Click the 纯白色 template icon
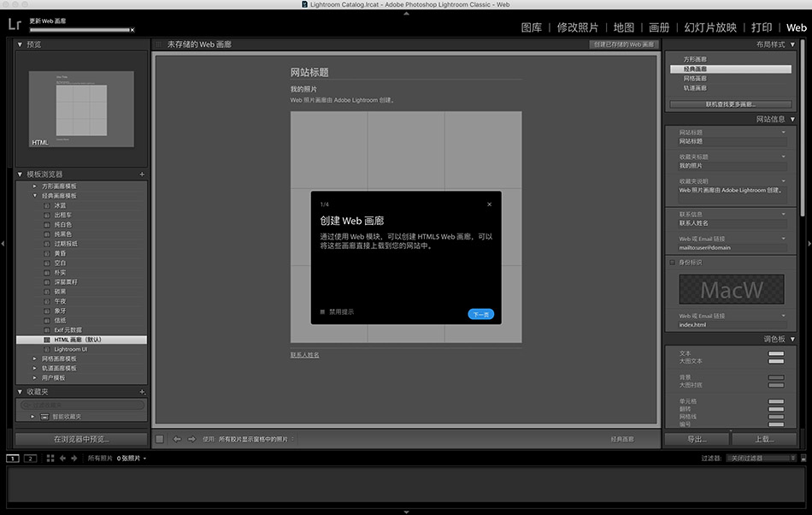The image size is (812, 515). pyautogui.click(x=47, y=225)
